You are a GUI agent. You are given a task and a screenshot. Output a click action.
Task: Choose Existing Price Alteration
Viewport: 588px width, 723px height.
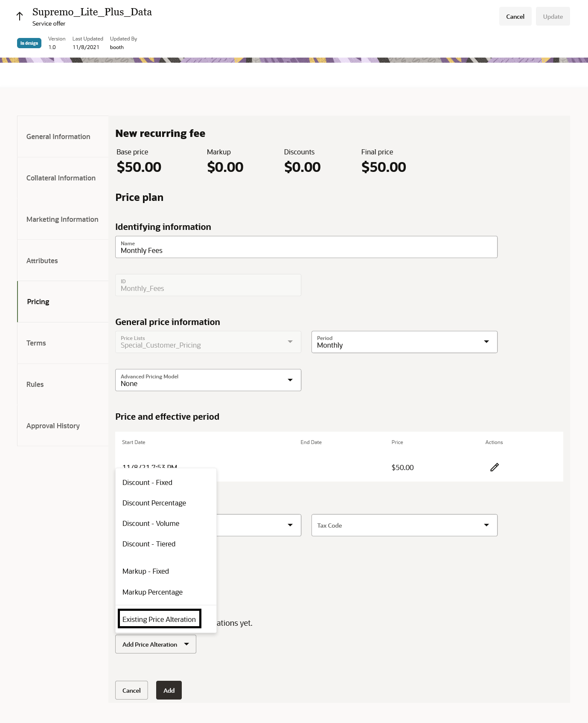coord(159,619)
